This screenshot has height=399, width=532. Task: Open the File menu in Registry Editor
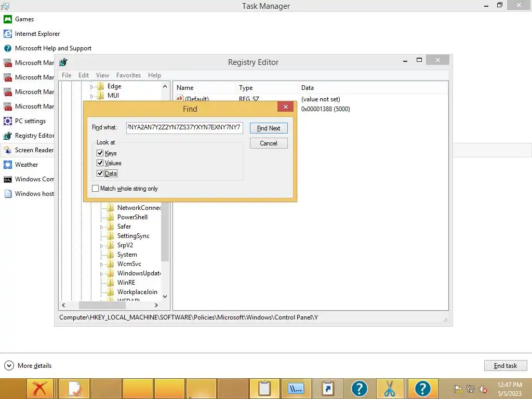[66, 75]
